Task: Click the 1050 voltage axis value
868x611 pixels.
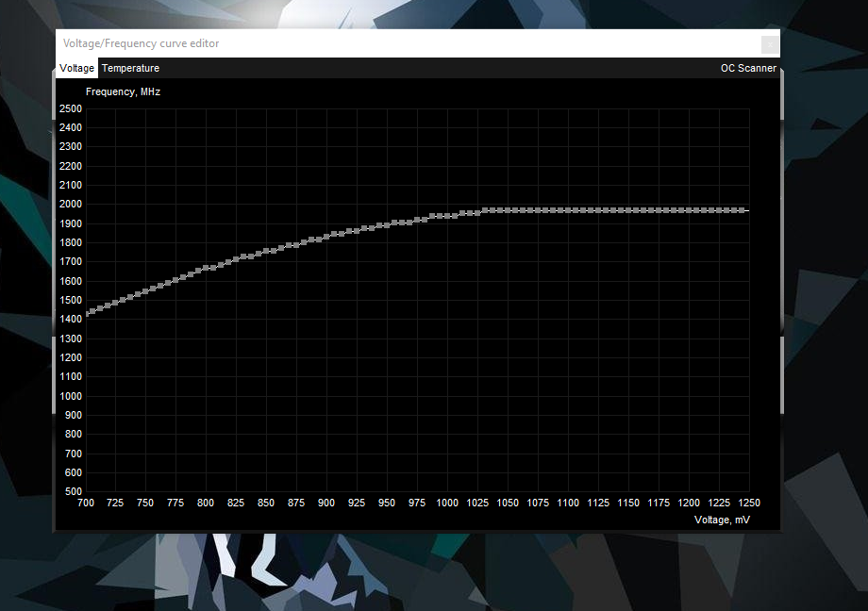Action: [x=508, y=503]
